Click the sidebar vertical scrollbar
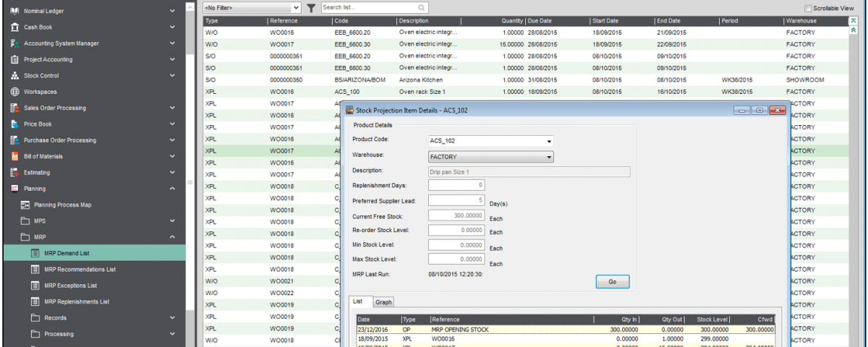The width and height of the screenshot is (868, 347). (x=190, y=173)
